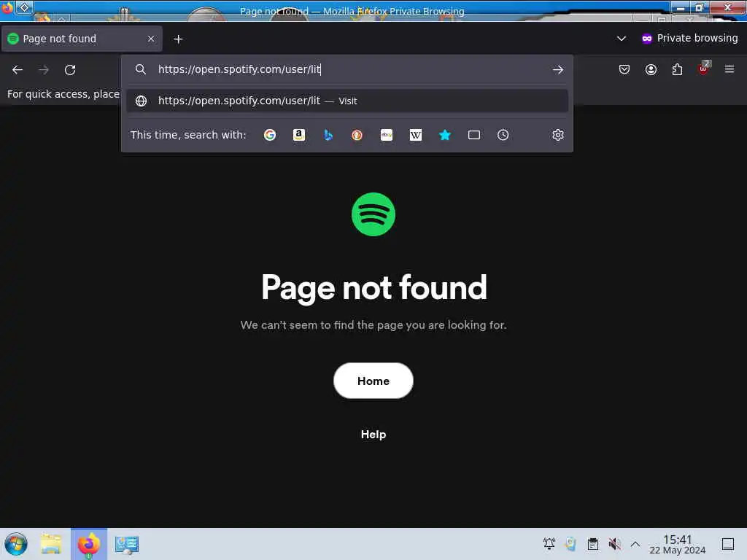Click the Go arrow in address bar

pos(558,69)
